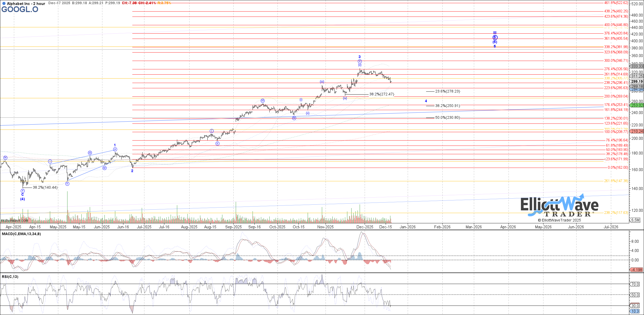Screen dimensions: 644x315
Task: Click the 38.2%(250.91) retracement label
Action: (x=448, y=106)
